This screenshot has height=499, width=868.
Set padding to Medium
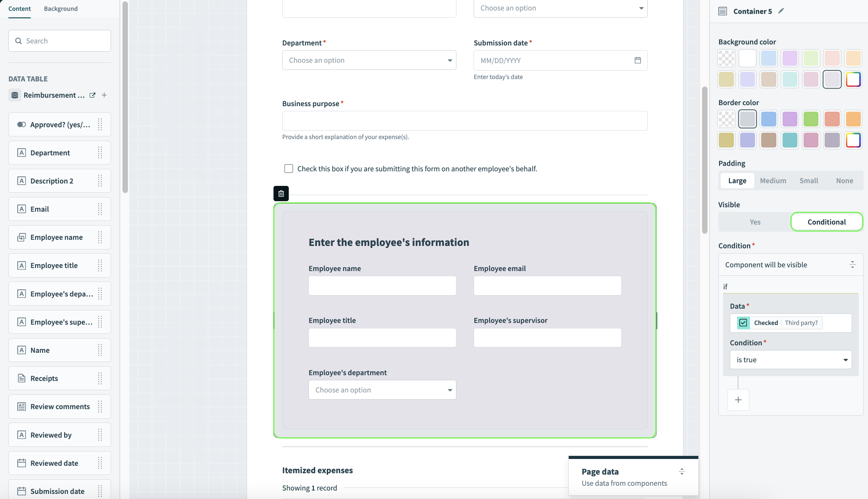tap(773, 180)
